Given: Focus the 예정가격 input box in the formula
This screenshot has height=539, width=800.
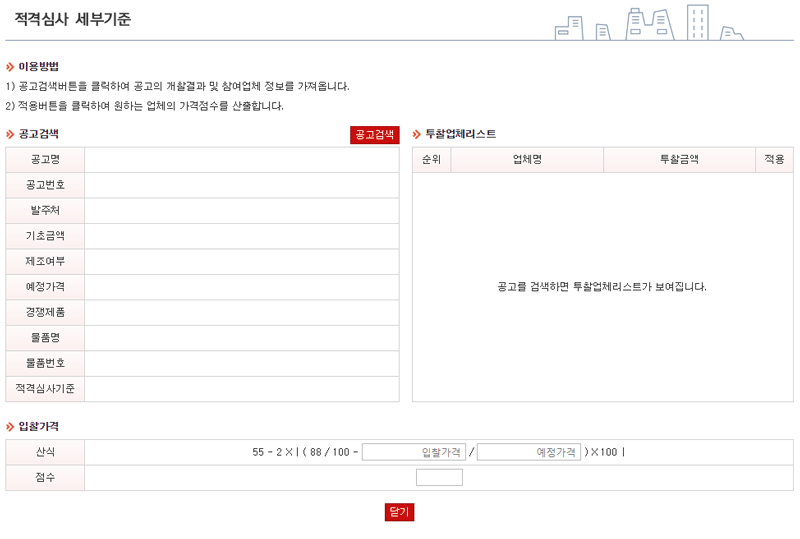Looking at the screenshot, I should (x=529, y=452).
